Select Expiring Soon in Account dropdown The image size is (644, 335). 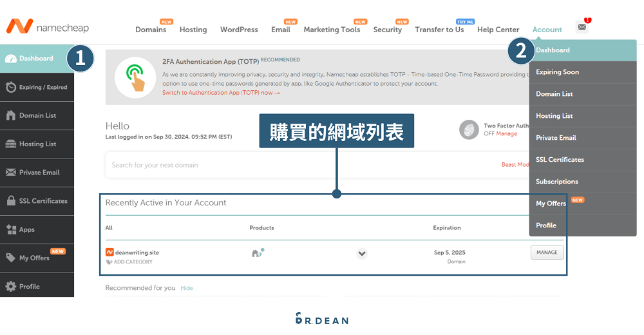[583, 72]
